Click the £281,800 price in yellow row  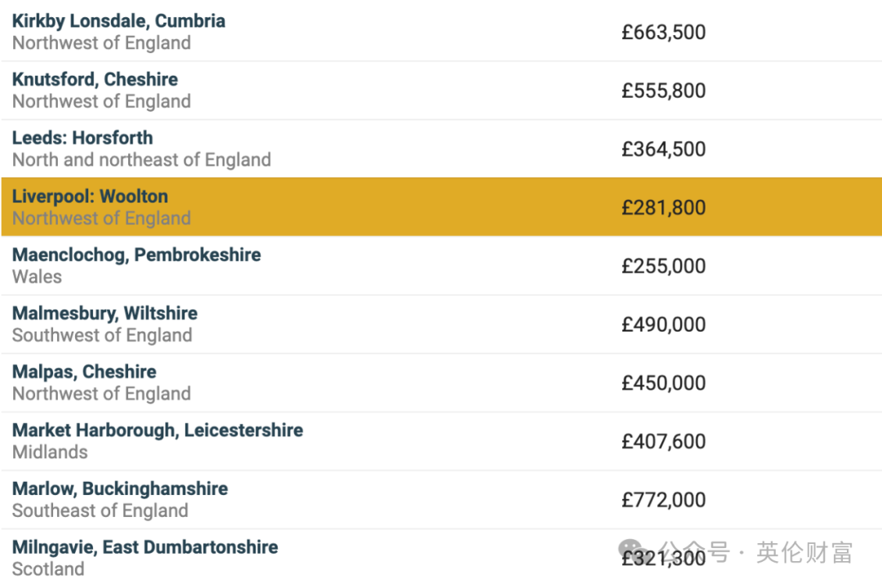664,207
